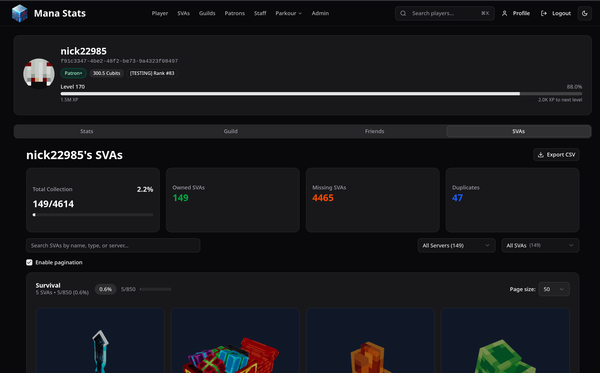The image size is (600, 373).
Task: Open the SVAs nav item
Action: 183,13
